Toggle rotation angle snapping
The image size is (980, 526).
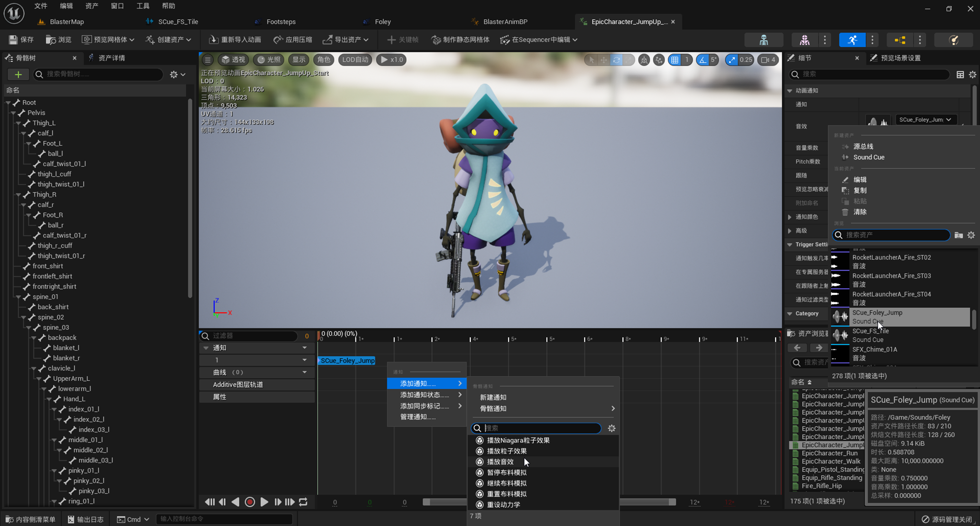pos(702,60)
